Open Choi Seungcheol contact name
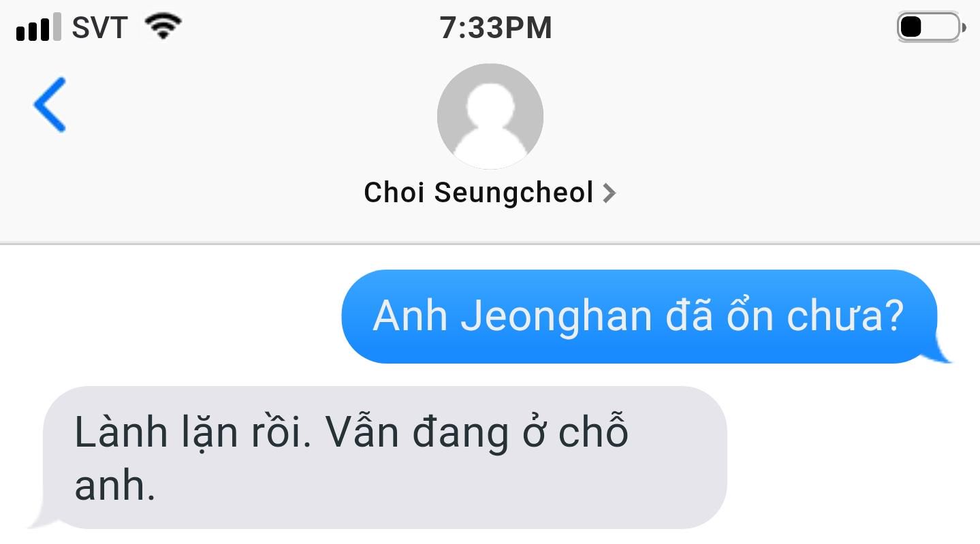The image size is (980, 544). [479, 193]
